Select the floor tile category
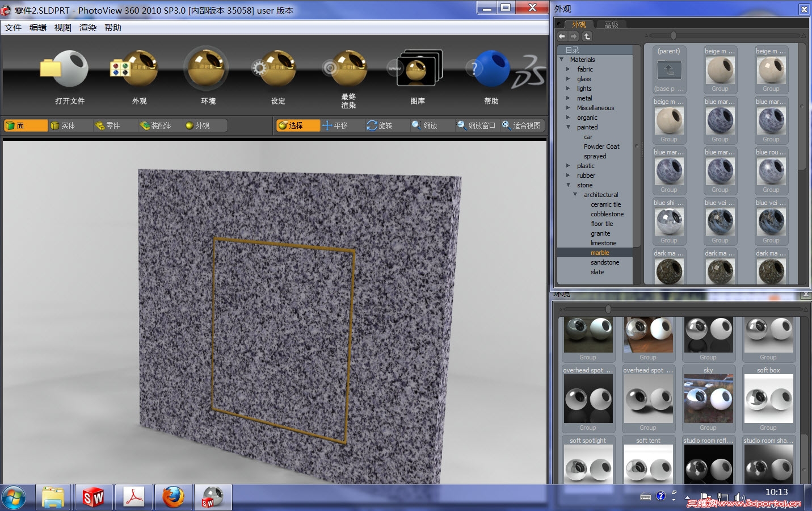The image size is (812, 511). coord(601,224)
